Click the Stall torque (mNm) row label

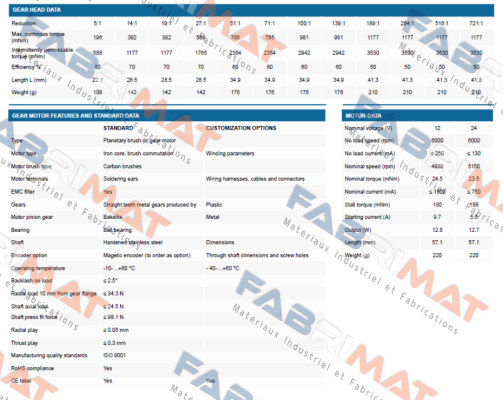367,205
